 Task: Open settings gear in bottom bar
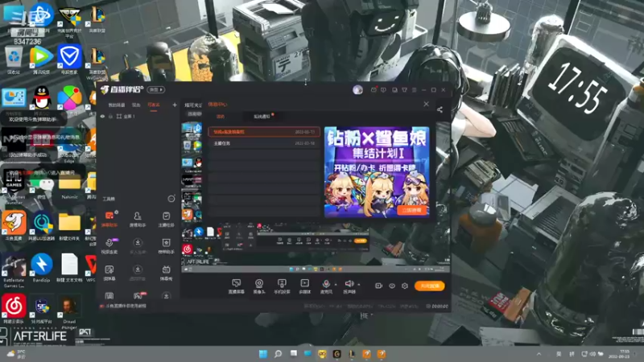point(405,286)
